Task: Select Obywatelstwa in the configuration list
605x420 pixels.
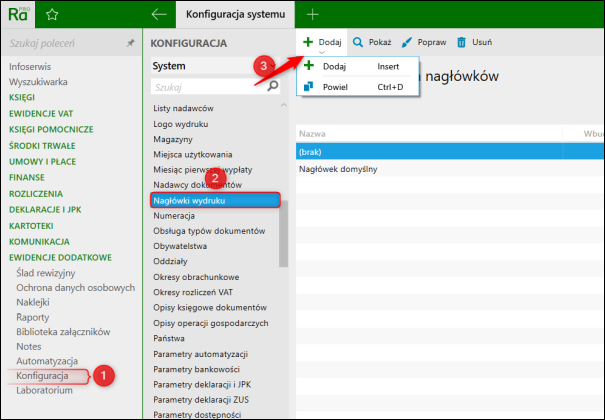Action: (x=180, y=246)
